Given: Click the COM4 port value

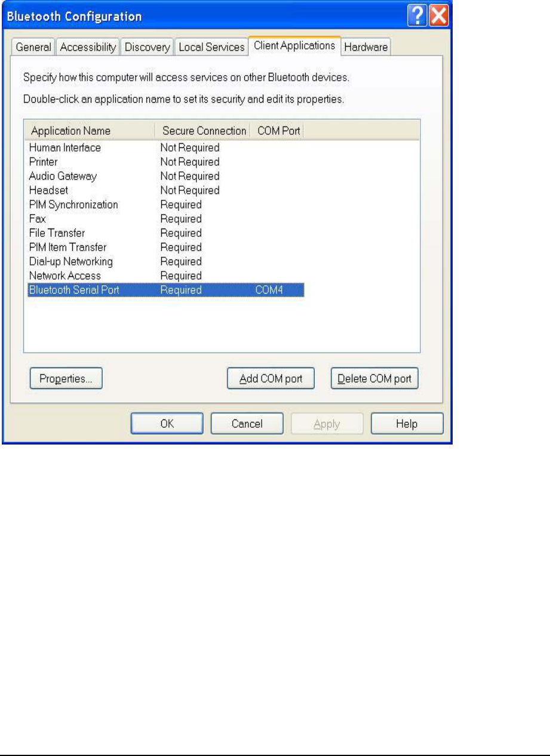Looking at the screenshot, I should 269,290.
